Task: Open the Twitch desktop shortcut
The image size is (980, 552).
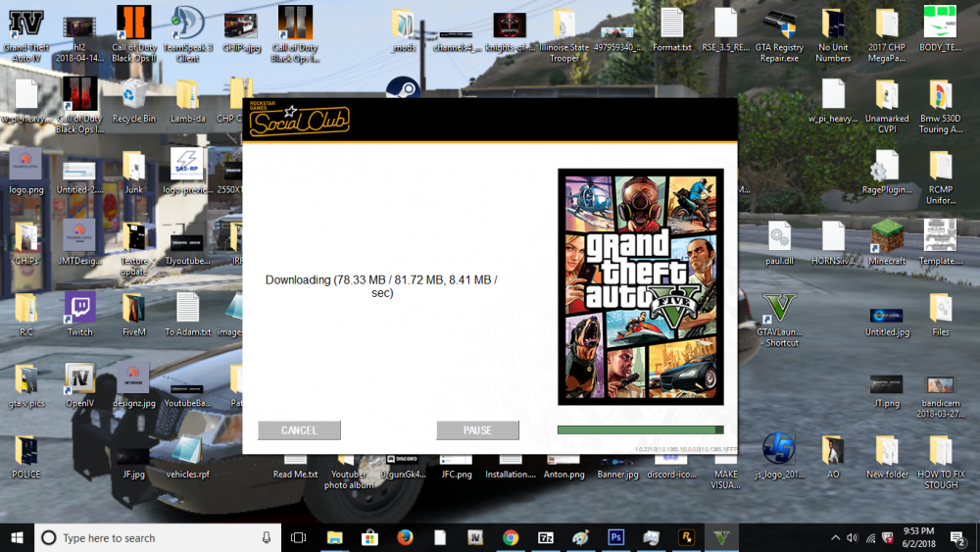Action: click(80, 315)
